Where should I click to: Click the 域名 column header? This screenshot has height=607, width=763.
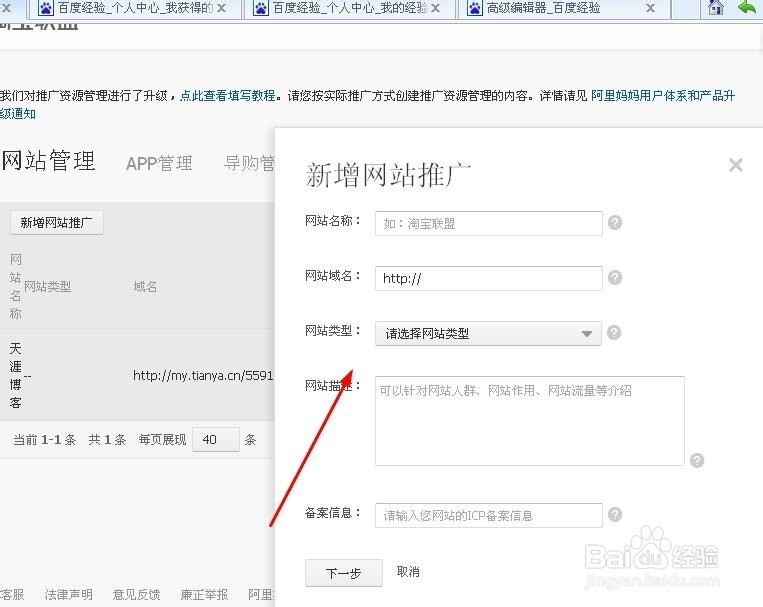point(145,287)
